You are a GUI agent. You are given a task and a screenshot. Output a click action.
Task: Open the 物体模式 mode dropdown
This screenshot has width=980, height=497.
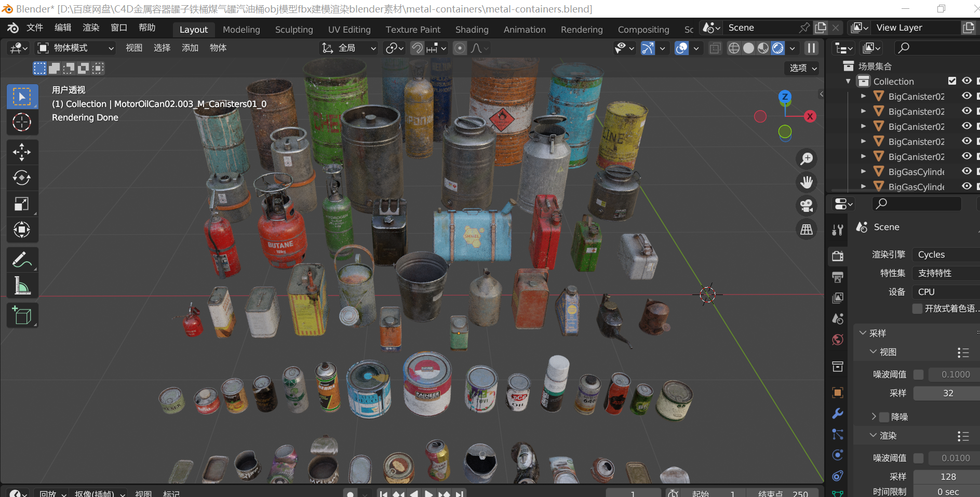pyautogui.click(x=75, y=48)
